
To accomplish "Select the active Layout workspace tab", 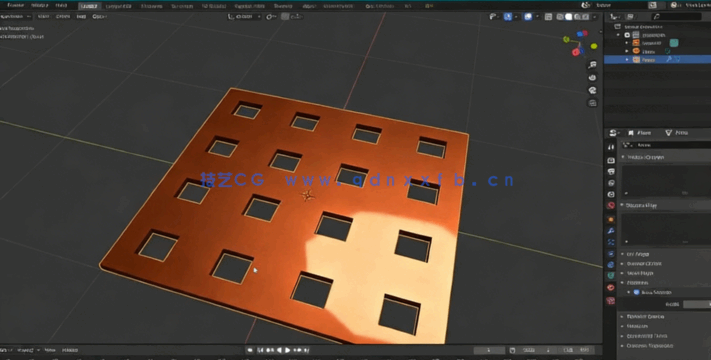I will click(89, 6).
